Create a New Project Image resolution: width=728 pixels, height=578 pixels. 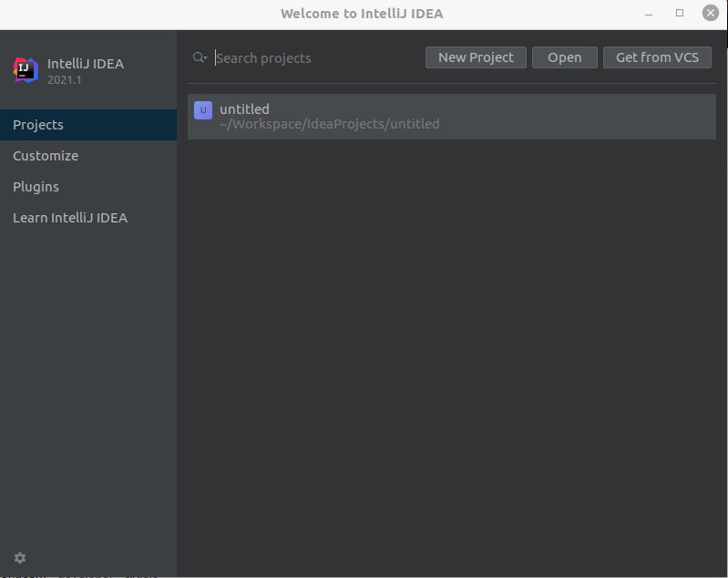[476, 57]
